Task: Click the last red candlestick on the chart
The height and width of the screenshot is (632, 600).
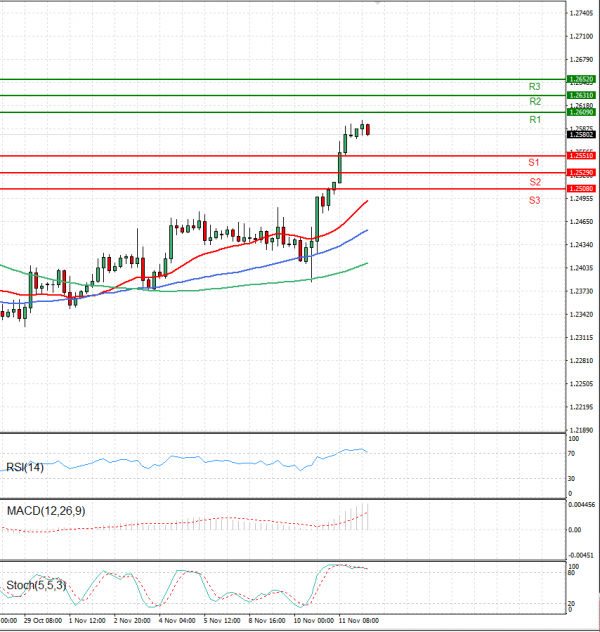Action: [x=368, y=130]
